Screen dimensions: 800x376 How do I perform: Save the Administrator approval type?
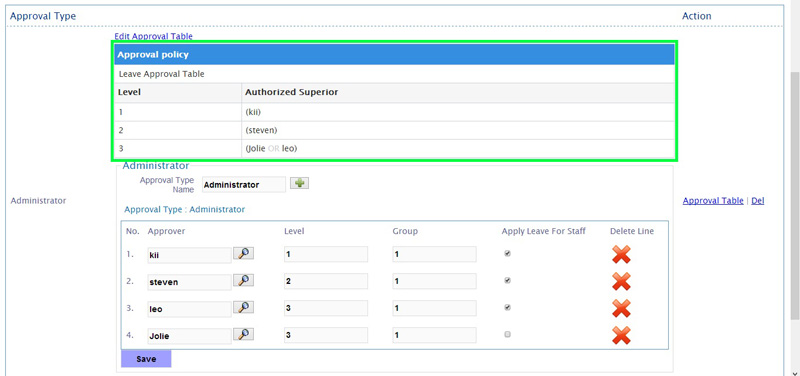[146, 359]
